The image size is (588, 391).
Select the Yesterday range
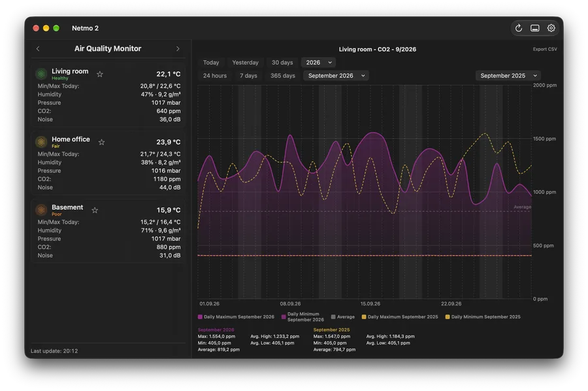245,63
